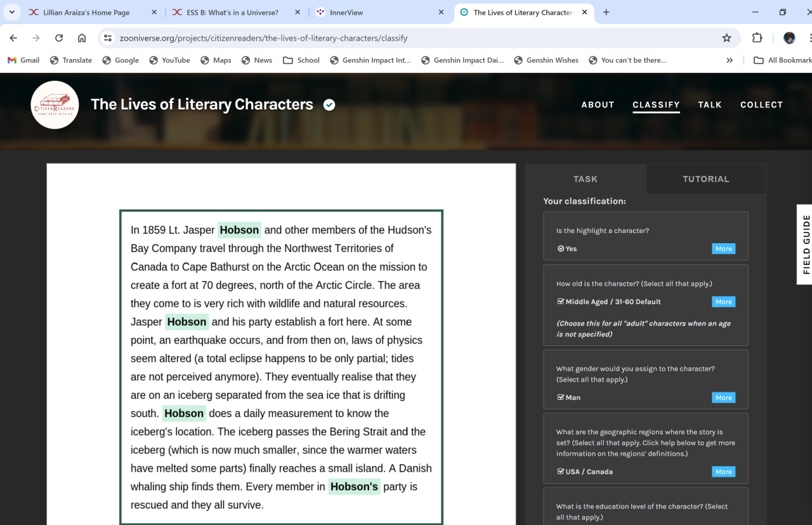
Task: Click the education level question text
Action: [642, 512]
